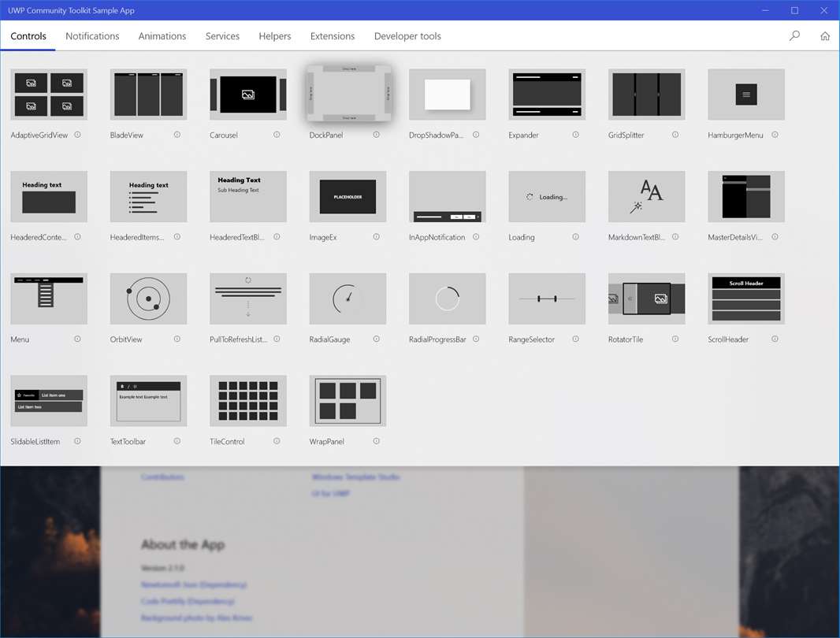Screen dimensions: 840x638
Task: Open the ScrollHeader sample thumbnail
Action: point(746,299)
